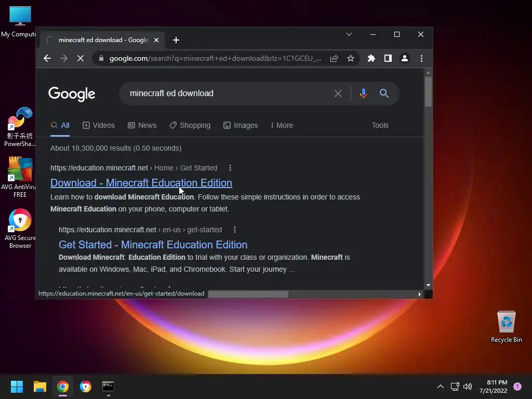Click the About 18,300,000 results text

click(x=116, y=148)
